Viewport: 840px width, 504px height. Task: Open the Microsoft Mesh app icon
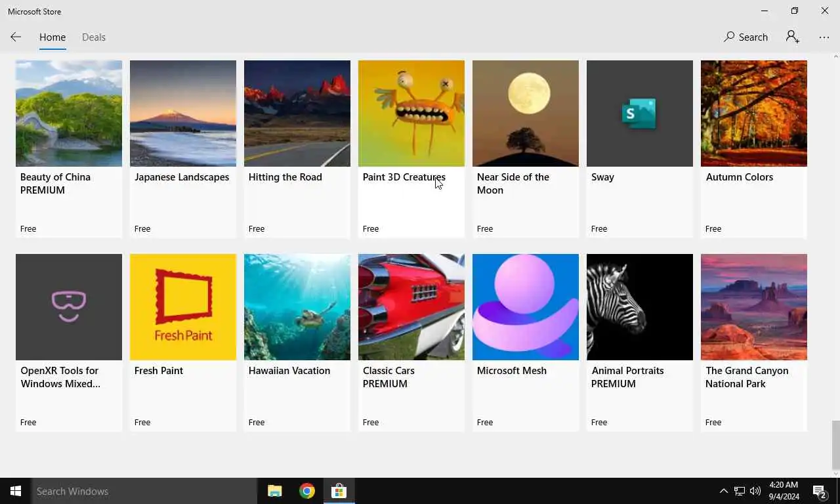click(526, 307)
